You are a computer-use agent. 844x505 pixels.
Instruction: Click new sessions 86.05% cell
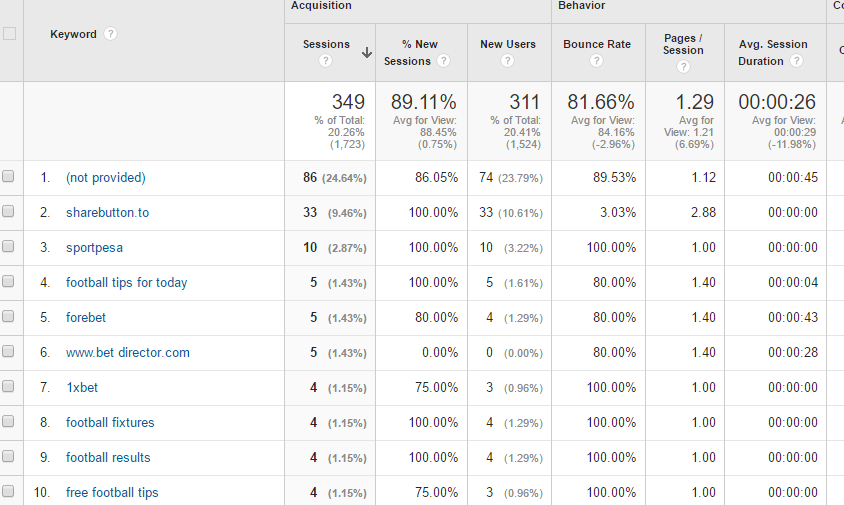click(x=437, y=178)
